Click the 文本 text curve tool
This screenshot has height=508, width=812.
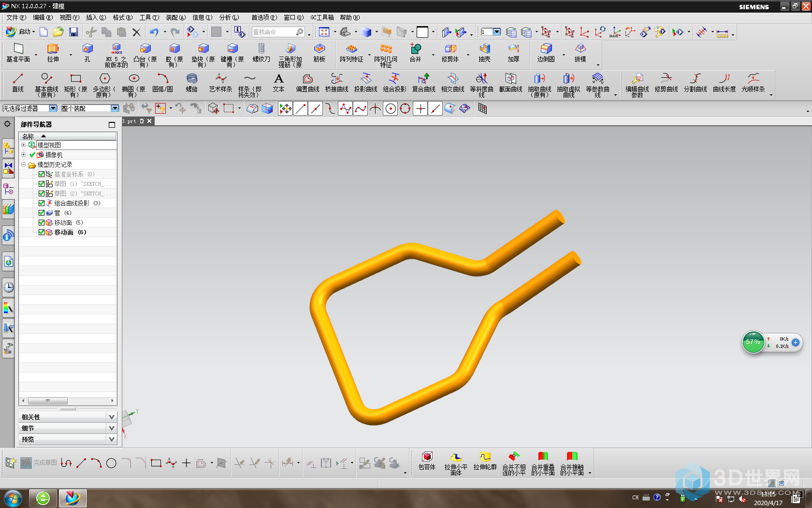click(x=279, y=83)
